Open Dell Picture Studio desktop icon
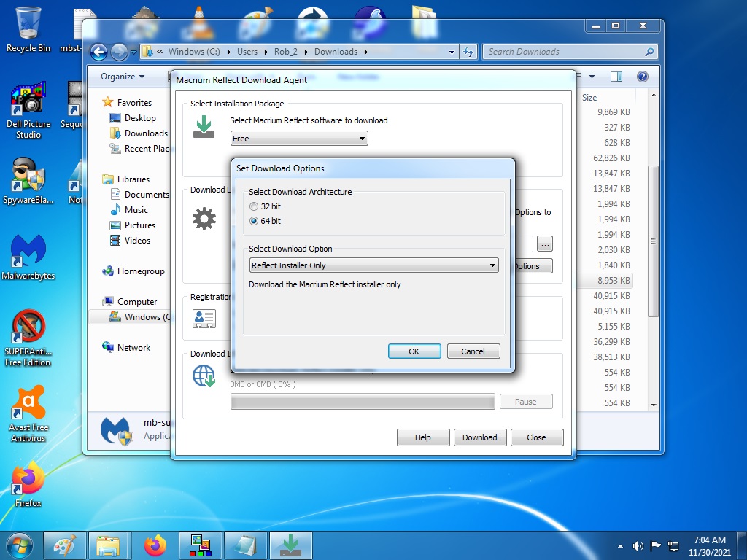 coord(28,111)
